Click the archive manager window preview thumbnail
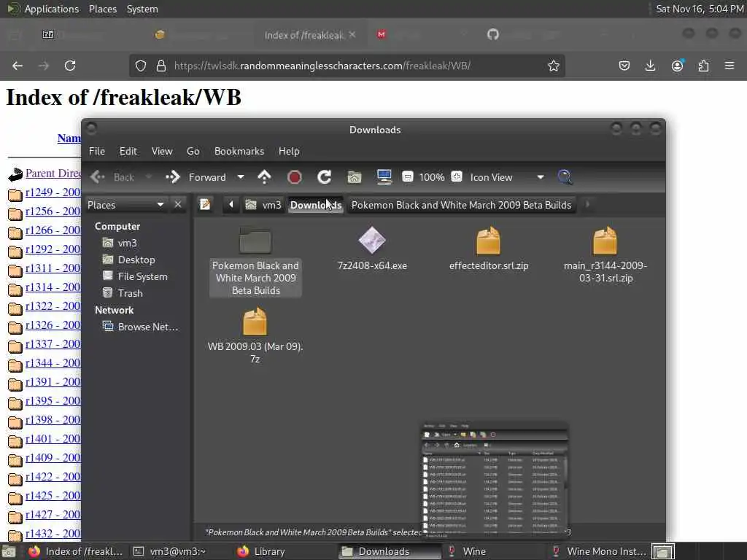 (x=495, y=480)
